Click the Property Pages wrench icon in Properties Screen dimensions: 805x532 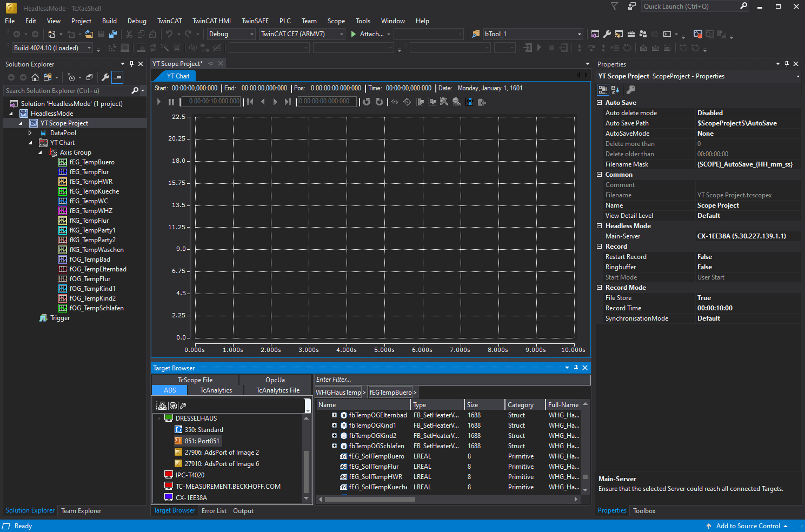tap(631, 90)
